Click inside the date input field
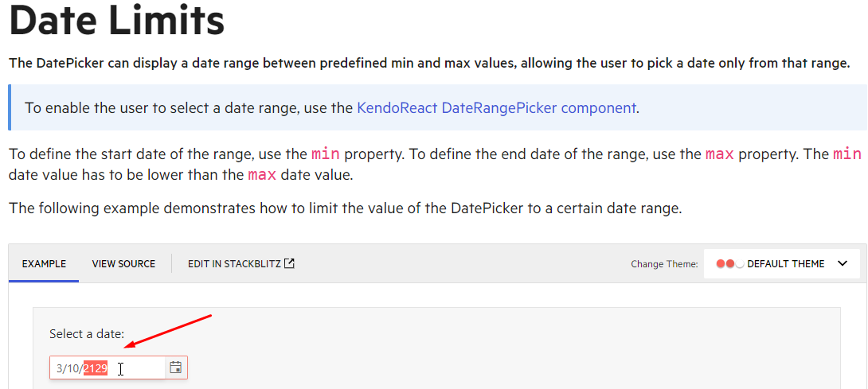 click(108, 368)
